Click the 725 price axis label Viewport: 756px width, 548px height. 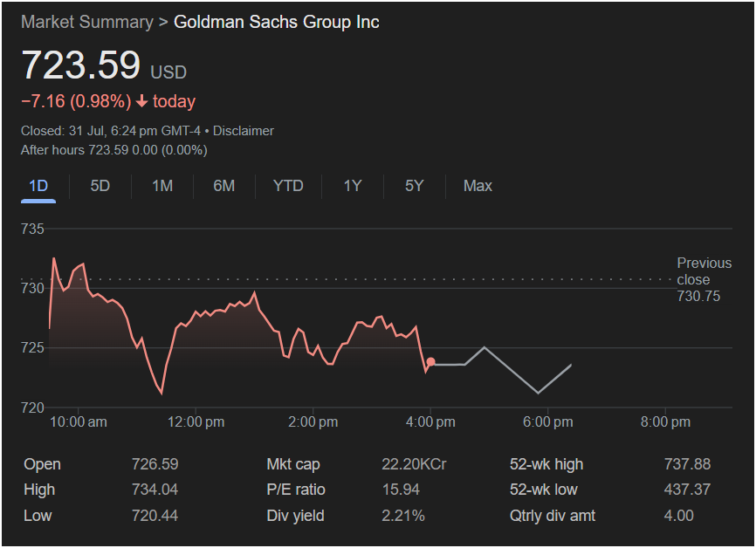point(32,348)
